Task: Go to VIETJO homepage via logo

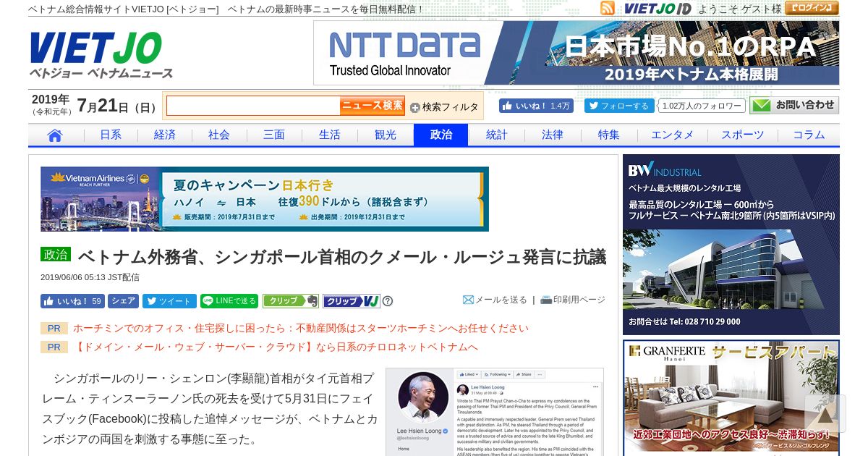Action: (101, 55)
